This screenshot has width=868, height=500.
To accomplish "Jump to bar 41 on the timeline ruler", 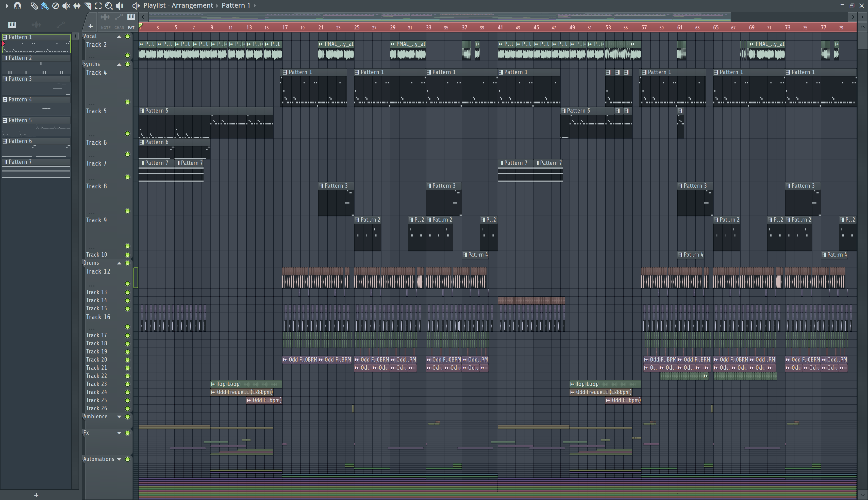I will 500,27.
